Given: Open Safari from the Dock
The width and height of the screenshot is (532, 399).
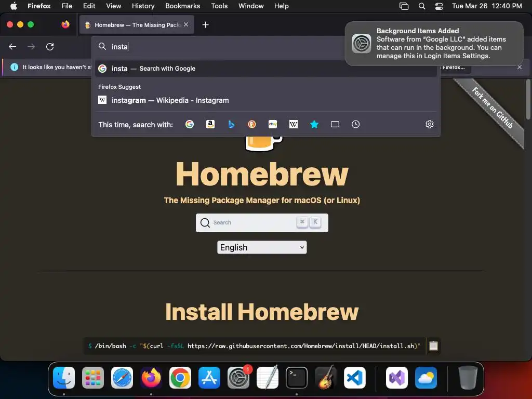Looking at the screenshot, I should [122, 378].
